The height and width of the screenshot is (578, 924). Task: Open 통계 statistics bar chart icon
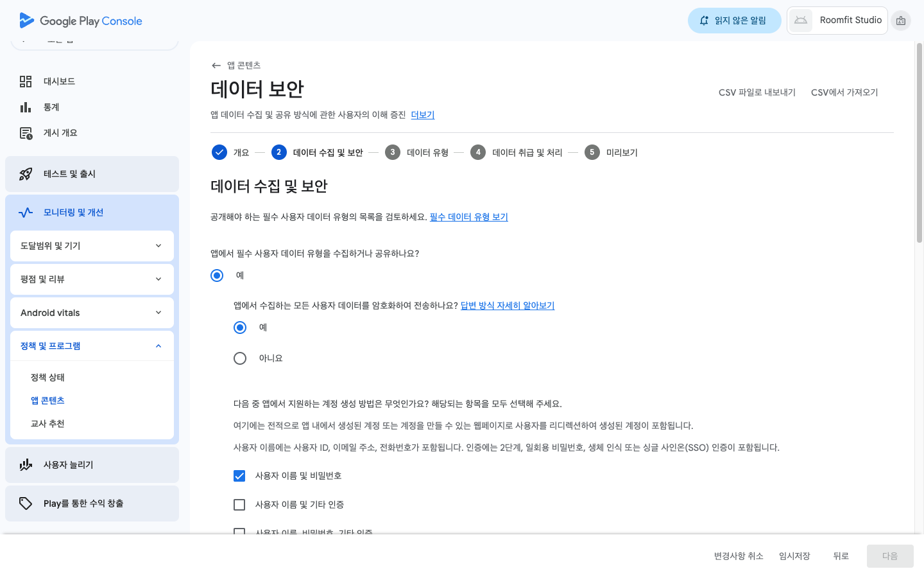tap(26, 107)
